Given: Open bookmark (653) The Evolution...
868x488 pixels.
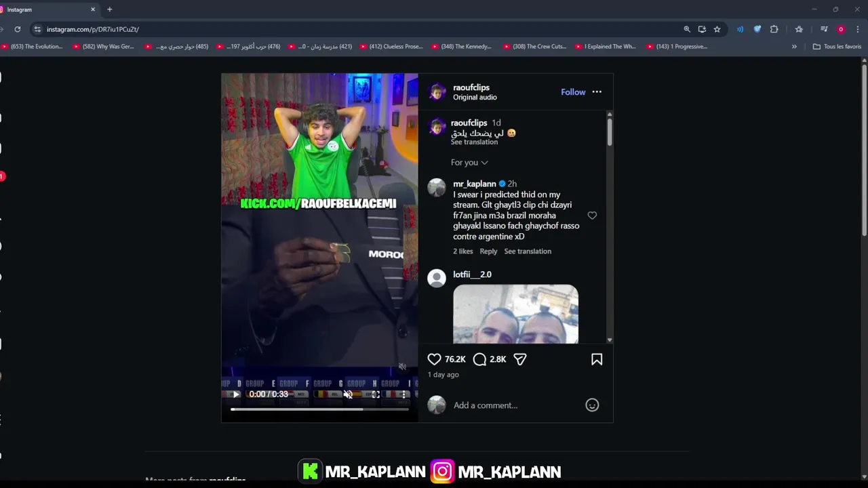Looking at the screenshot, I should [x=32, y=47].
